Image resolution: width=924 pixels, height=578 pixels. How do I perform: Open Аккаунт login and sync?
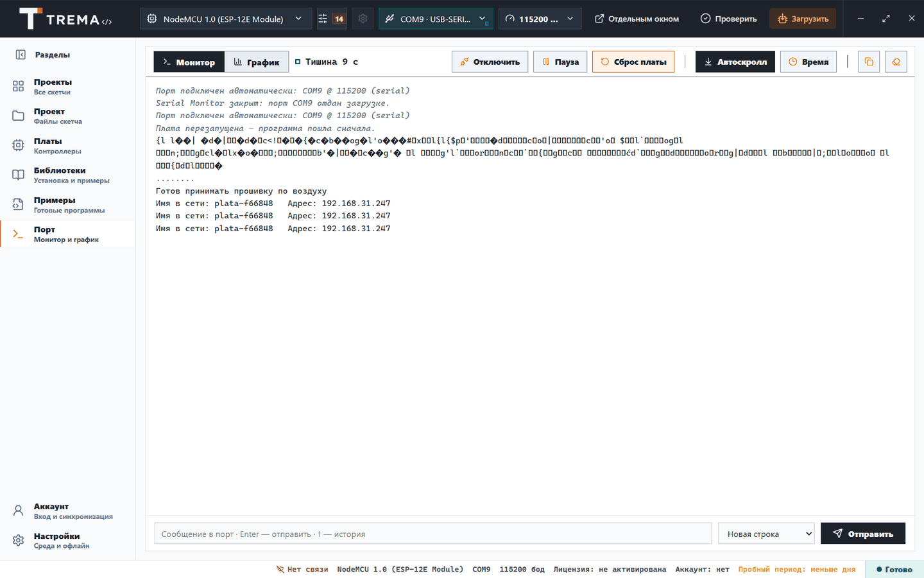tap(67, 511)
